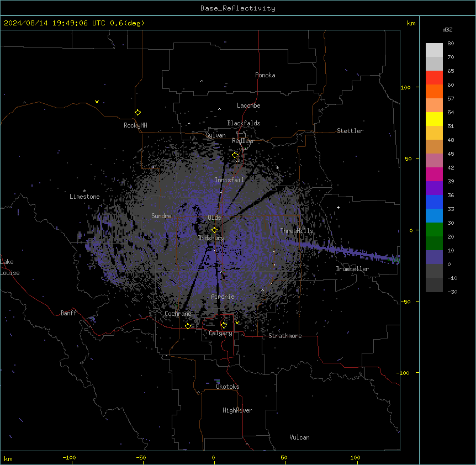Click the 80 value in the dBZ legend

(x=451, y=44)
